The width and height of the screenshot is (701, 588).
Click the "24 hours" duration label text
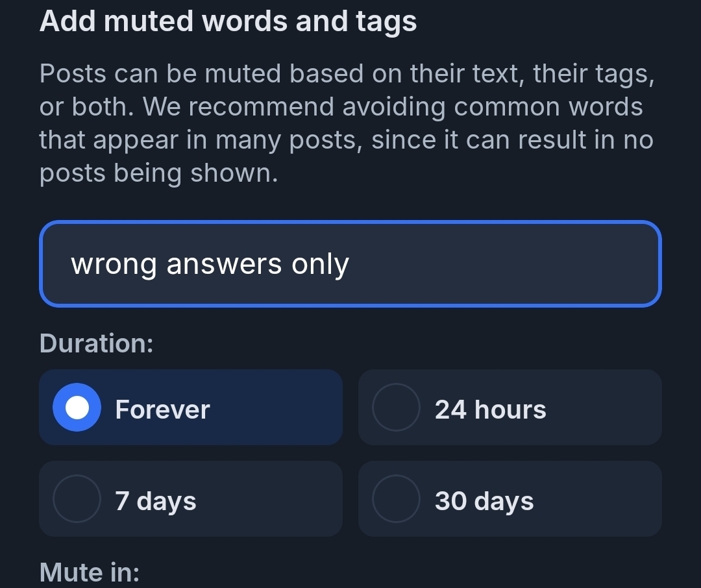click(490, 410)
